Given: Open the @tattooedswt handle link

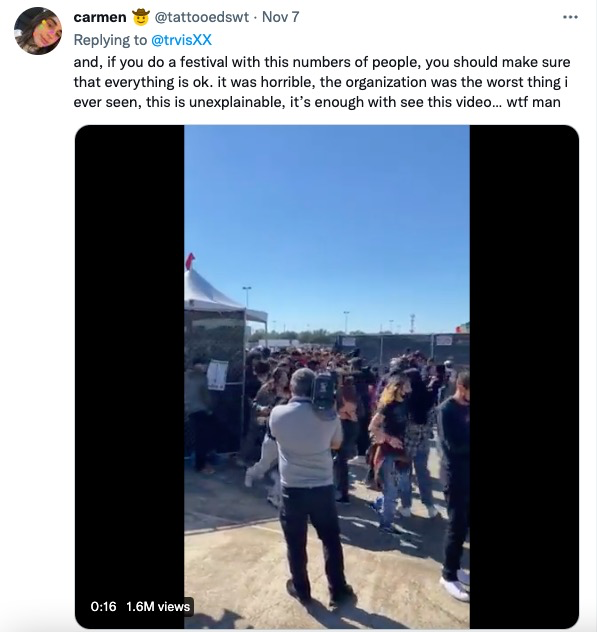Looking at the screenshot, I should click(202, 17).
